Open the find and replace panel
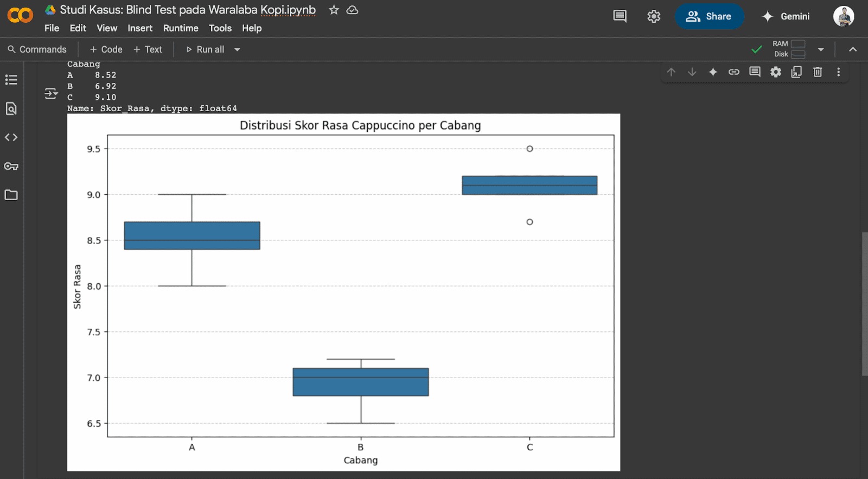The width and height of the screenshot is (868, 479). coord(11,109)
